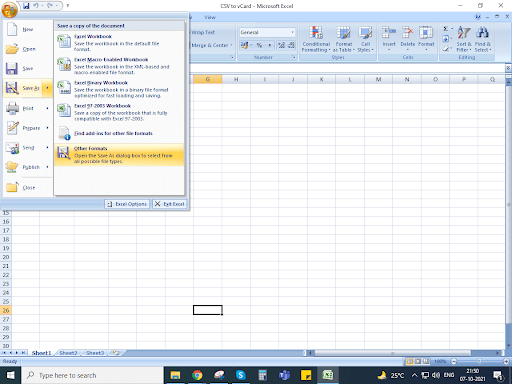Click the Windows taskbar search box
Screen dimensions: 512x384
[x=93, y=375]
